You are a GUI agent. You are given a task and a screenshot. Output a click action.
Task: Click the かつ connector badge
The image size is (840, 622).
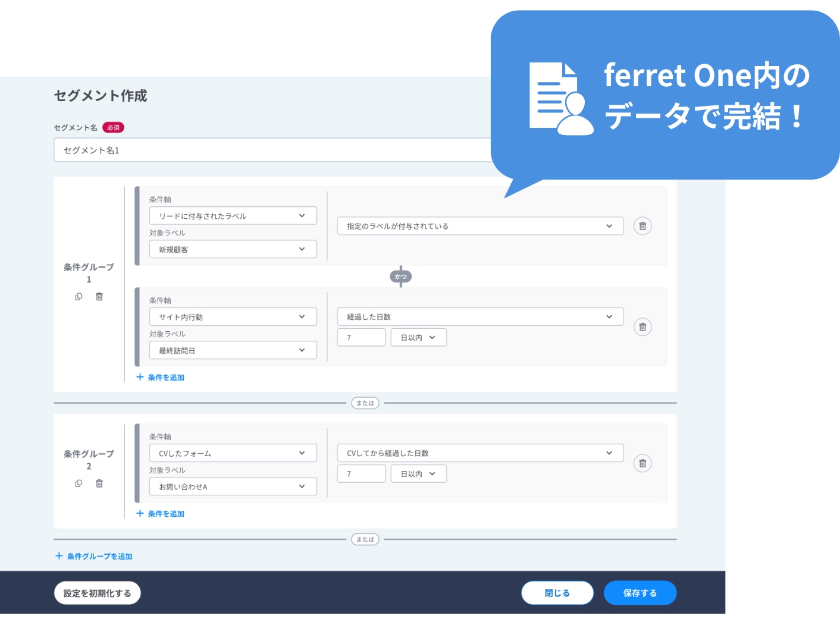(x=401, y=277)
